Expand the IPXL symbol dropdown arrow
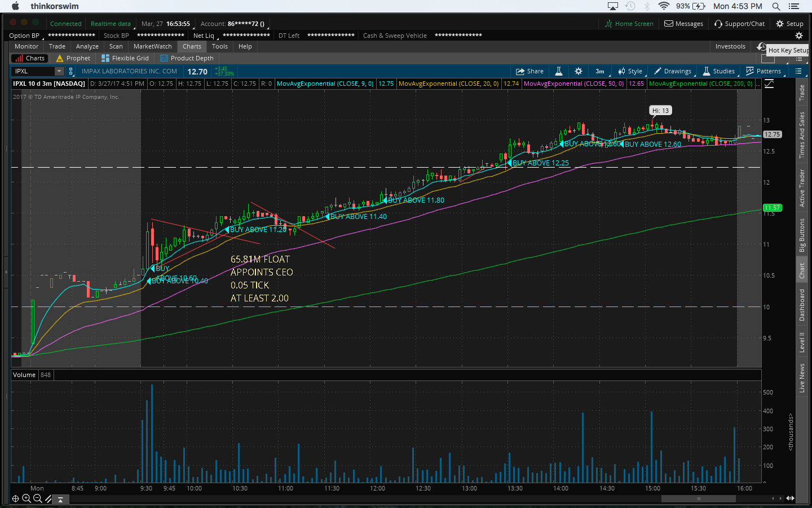This screenshot has height=508, width=812. 59,71
